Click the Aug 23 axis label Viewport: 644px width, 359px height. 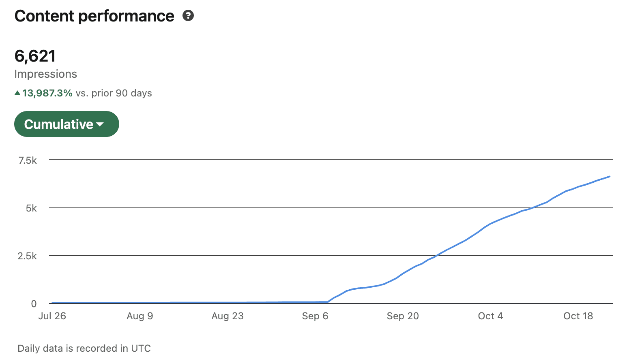pyautogui.click(x=228, y=316)
